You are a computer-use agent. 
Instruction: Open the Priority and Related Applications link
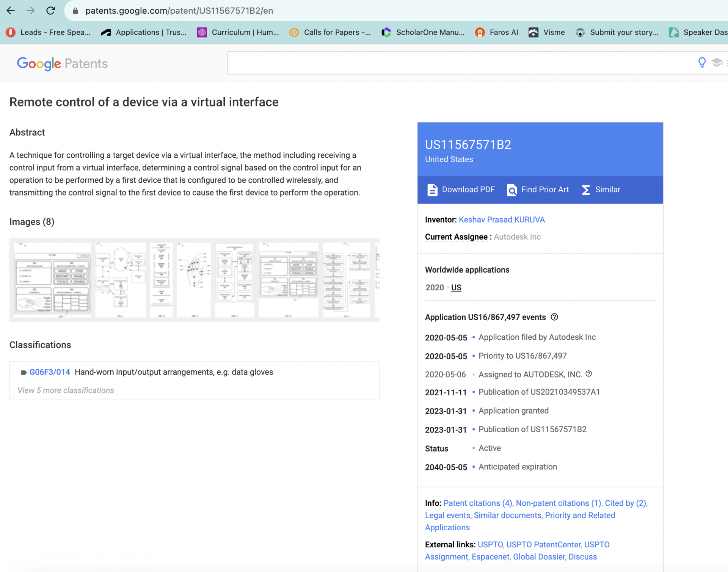coord(520,522)
